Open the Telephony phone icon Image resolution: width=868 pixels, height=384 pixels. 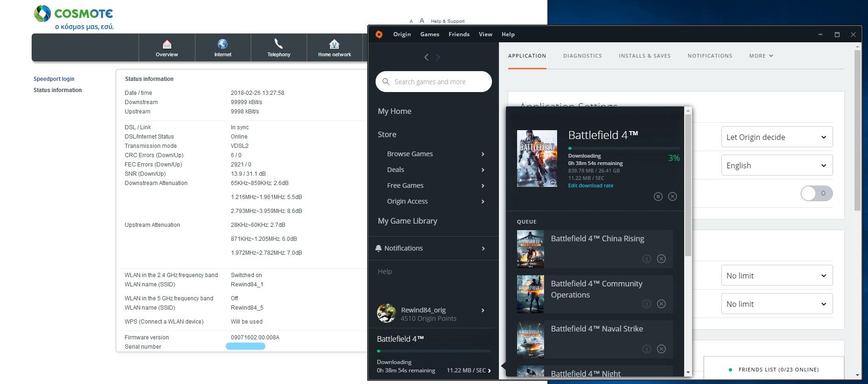click(x=278, y=44)
